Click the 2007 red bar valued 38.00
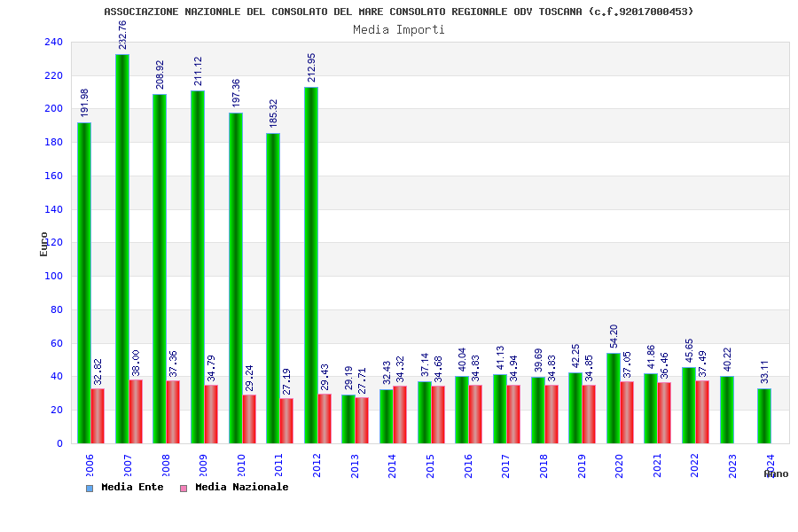The height and width of the screenshot is (532, 798). pos(136,411)
